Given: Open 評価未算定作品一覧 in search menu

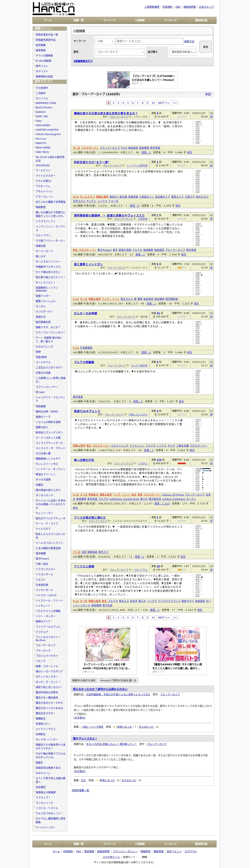Looking at the screenshot, I should tap(47, 34).
